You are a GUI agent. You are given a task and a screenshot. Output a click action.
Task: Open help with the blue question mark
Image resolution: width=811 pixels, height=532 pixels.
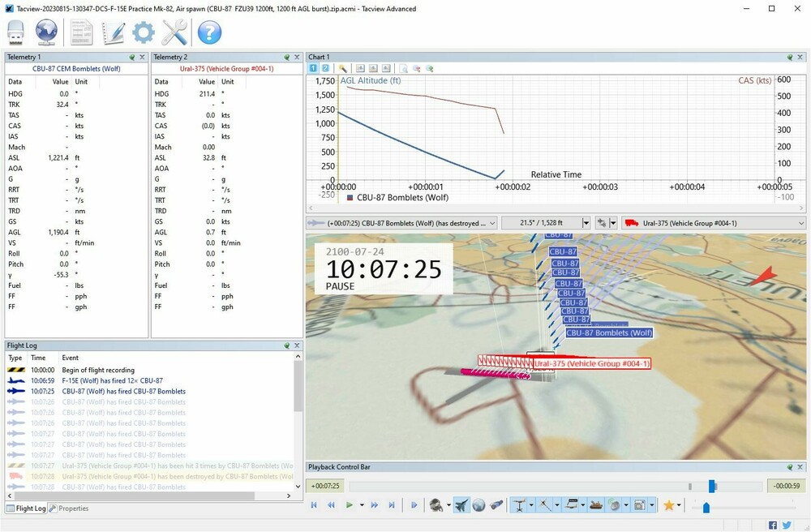tap(209, 32)
